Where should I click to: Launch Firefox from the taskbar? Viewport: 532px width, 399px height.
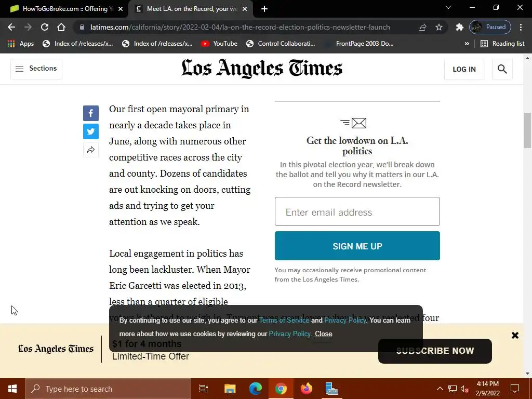coord(307,389)
